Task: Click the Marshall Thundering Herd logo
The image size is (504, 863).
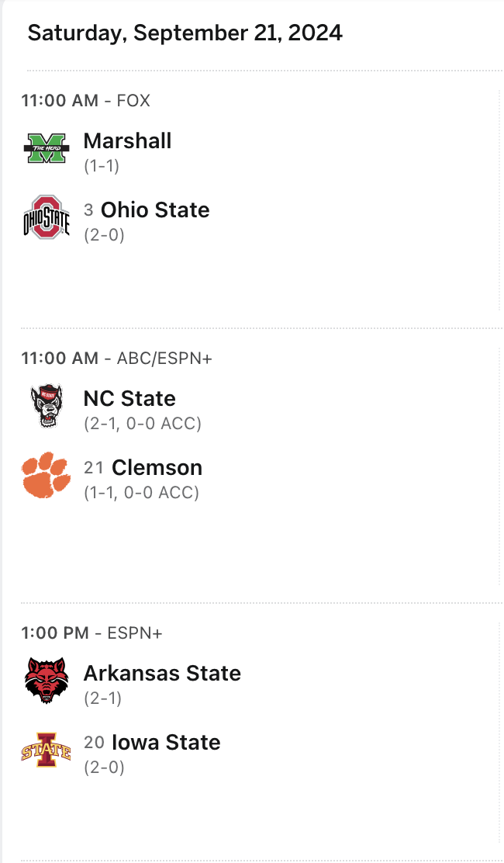Action: click(x=47, y=148)
